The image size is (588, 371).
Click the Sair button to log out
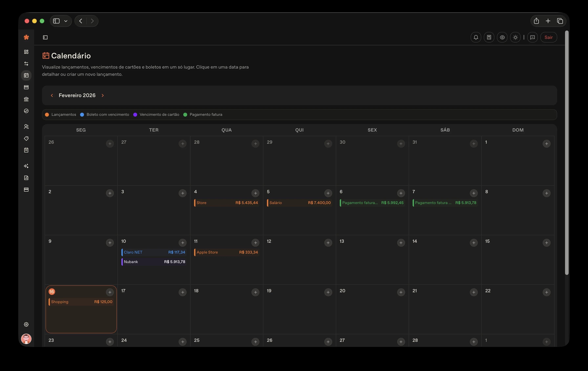(x=548, y=37)
